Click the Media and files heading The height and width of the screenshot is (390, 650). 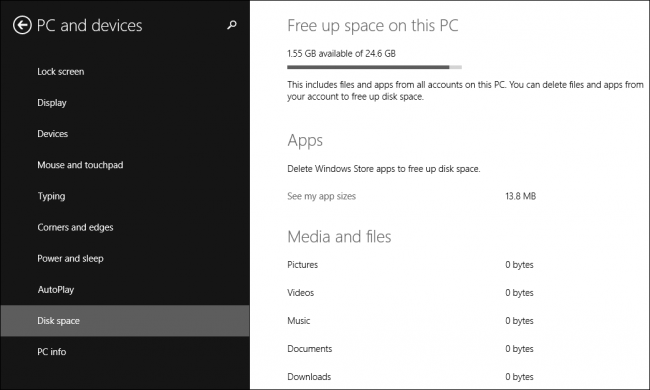point(339,237)
